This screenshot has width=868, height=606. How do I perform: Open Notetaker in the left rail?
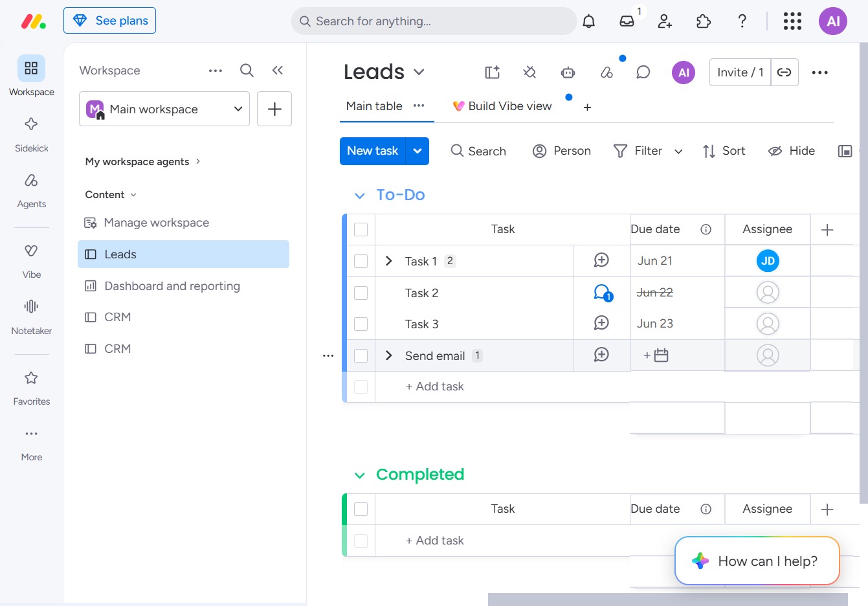[x=31, y=317]
